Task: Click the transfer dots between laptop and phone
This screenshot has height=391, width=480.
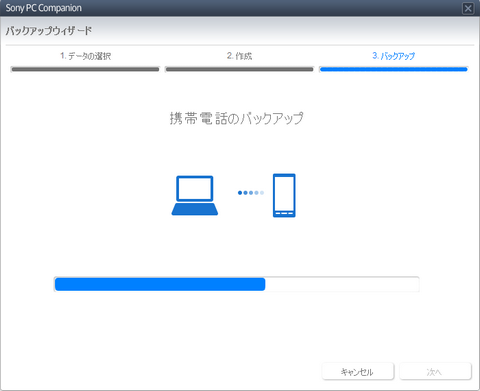Action: pyautogui.click(x=251, y=193)
